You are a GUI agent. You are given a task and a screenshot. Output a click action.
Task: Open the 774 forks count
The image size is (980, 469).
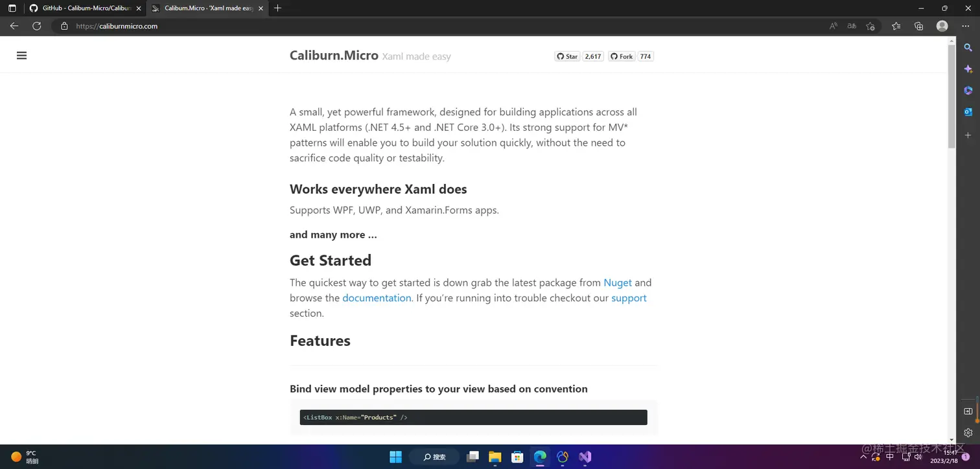coord(646,56)
